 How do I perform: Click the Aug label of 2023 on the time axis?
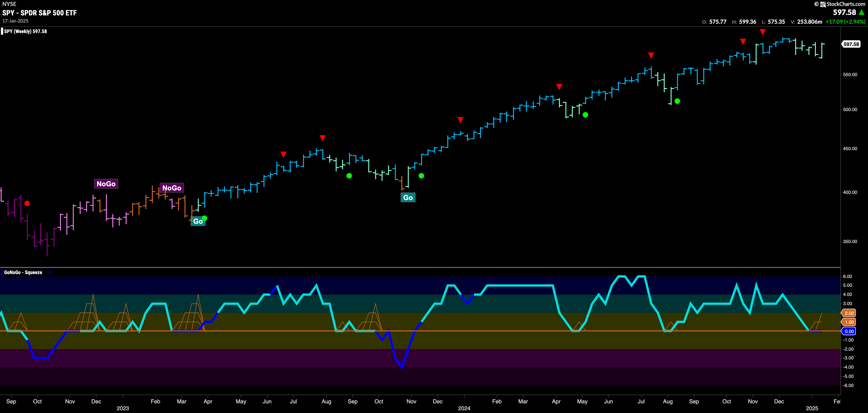pyautogui.click(x=326, y=401)
